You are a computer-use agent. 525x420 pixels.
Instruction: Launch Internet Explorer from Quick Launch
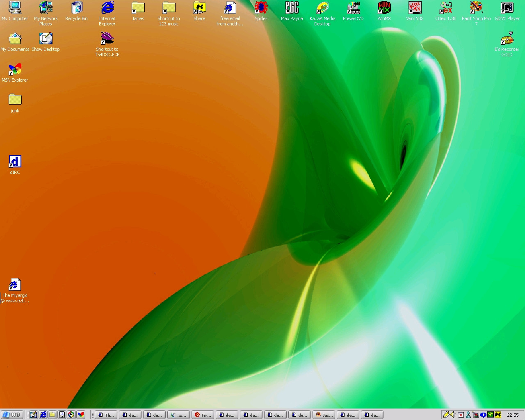click(x=43, y=415)
